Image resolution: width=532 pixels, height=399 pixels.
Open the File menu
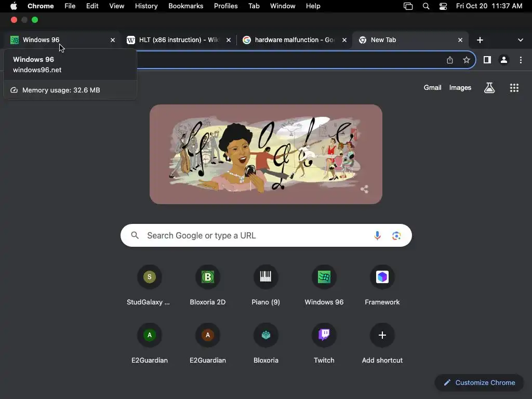(70, 6)
